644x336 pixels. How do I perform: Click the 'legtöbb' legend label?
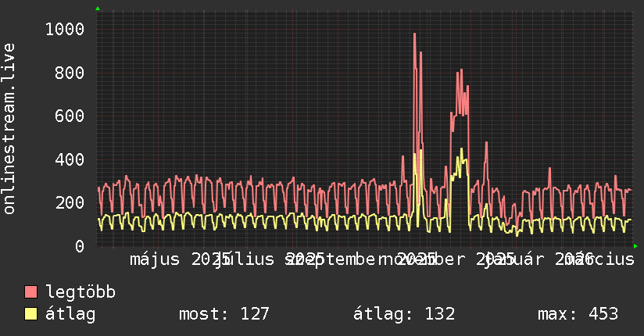point(80,292)
